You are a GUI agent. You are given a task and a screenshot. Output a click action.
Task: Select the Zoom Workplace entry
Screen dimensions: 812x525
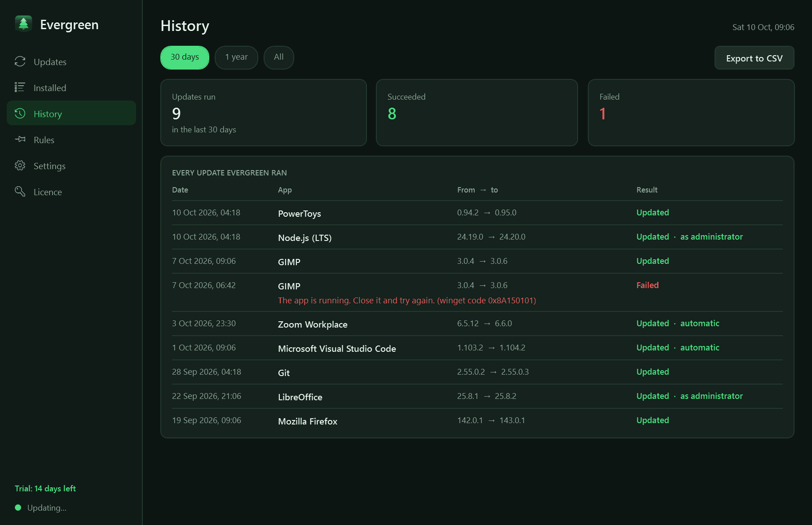[x=313, y=324]
